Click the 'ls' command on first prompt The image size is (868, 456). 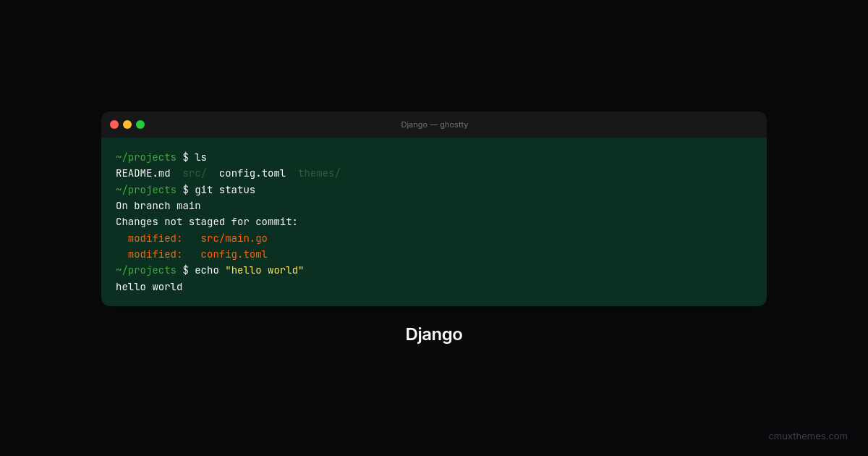[x=200, y=158]
